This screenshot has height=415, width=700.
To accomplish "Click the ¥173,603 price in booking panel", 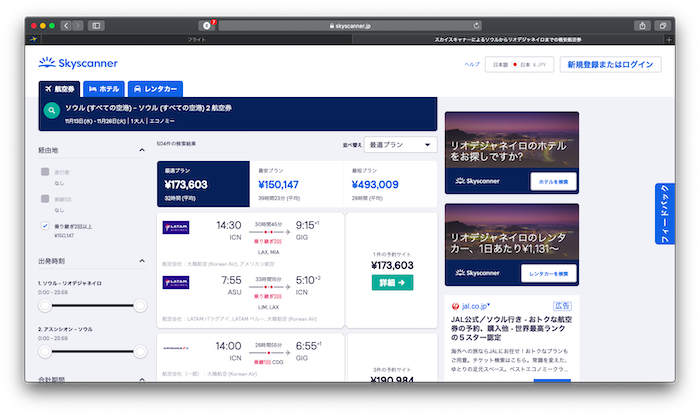I will (392, 266).
